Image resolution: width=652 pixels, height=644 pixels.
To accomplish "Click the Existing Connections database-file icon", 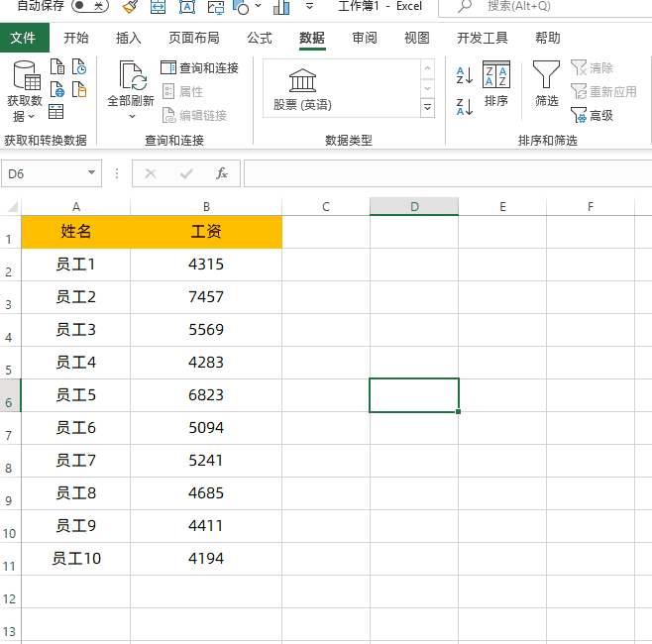I will 79,89.
